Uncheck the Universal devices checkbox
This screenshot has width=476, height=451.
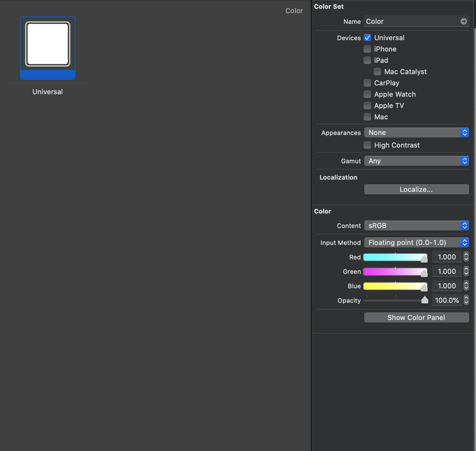[x=367, y=38]
